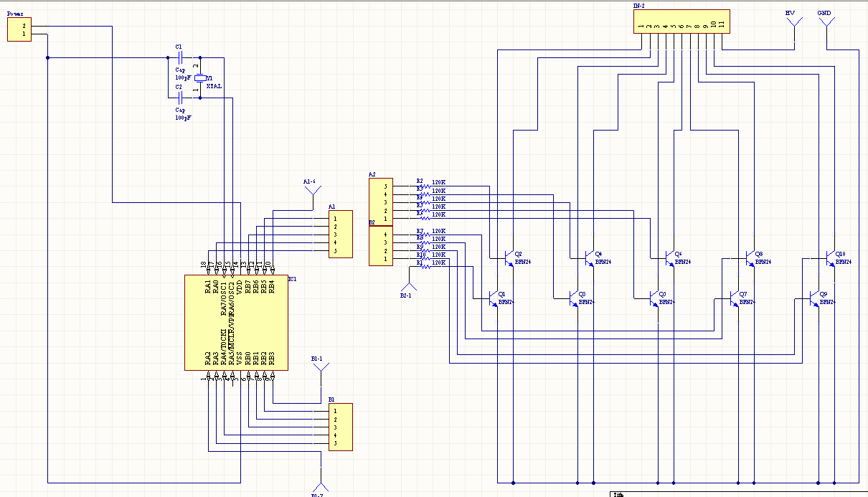The width and height of the screenshot is (868, 497).
Task: Click the 120K value beside R2
Action: click(438, 182)
